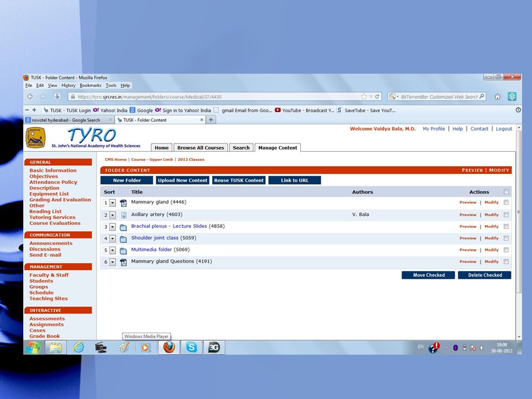532x399 pixels.
Task: Click the folder icon beside Brachial plexus
Action: 123,227
